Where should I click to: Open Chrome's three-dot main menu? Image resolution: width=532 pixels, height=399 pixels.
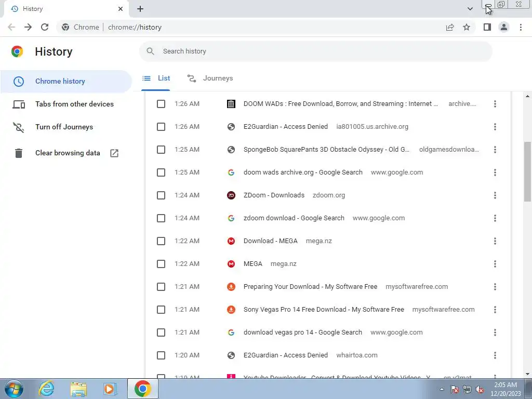pyautogui.click(x=521, y=27)
